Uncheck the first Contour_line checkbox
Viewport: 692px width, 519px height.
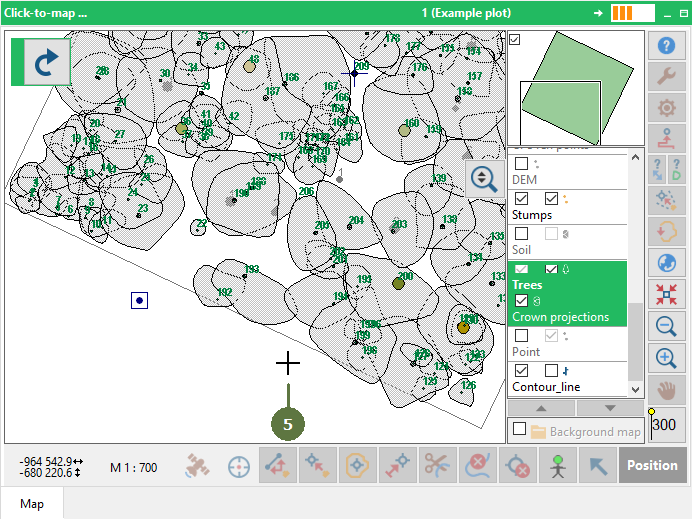pyautogui.click(x=521, y=370)
